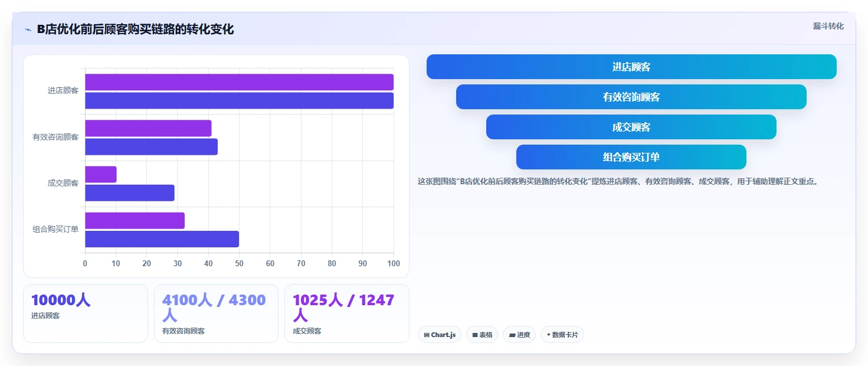Click the lightning icon beside the title
The image size is (868, 366).
click(28, 30)
